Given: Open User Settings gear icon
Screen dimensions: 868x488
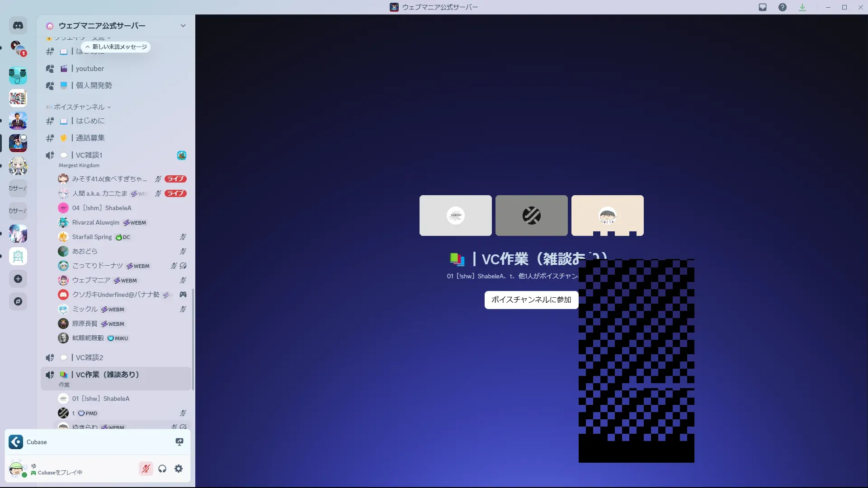Looking at the screenshot, I should point(179,469).
